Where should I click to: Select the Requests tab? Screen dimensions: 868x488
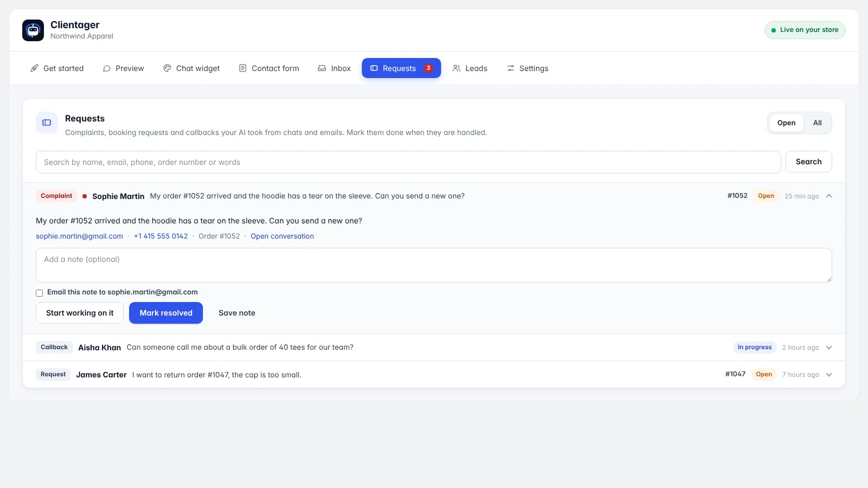(401, 68)
